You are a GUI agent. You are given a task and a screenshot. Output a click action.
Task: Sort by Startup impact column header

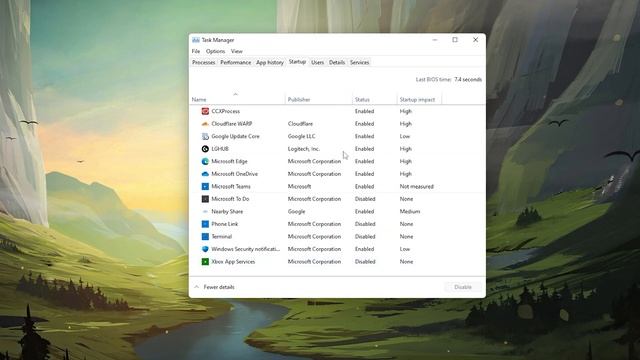pyautogui.click(x=417, y=100)
